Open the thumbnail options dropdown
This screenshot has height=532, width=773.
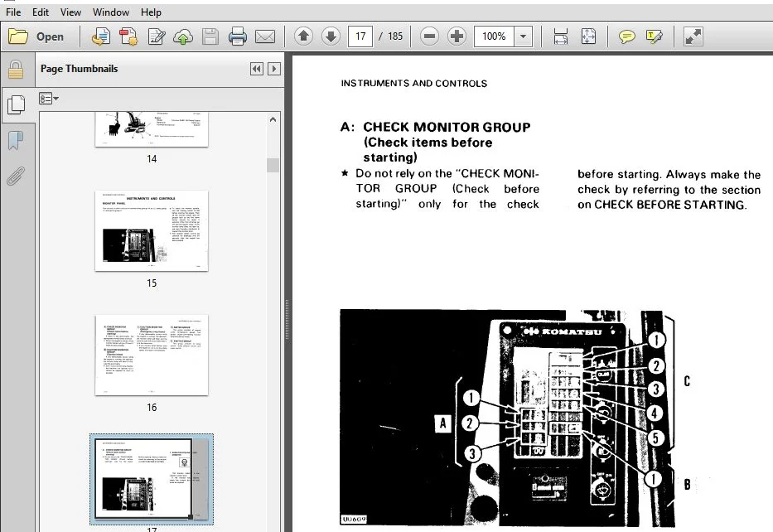coord(48,99)
